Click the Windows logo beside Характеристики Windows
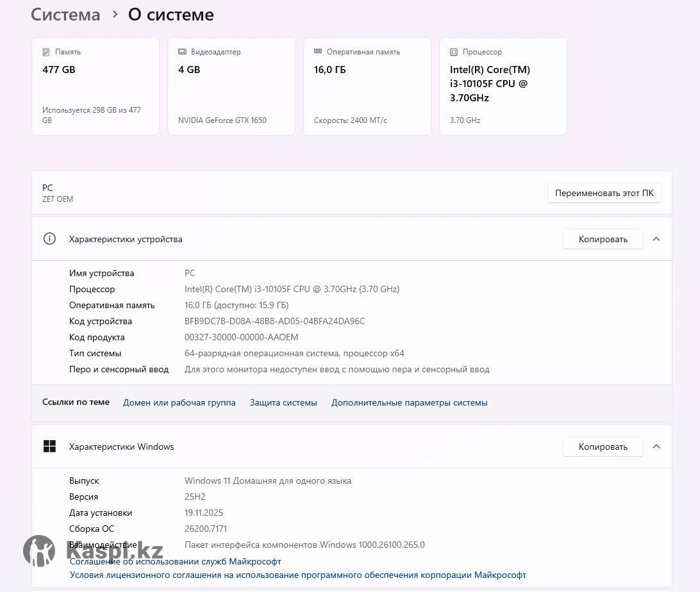Image resolution: width=700 pixels, height=592 pixels. 49,447
